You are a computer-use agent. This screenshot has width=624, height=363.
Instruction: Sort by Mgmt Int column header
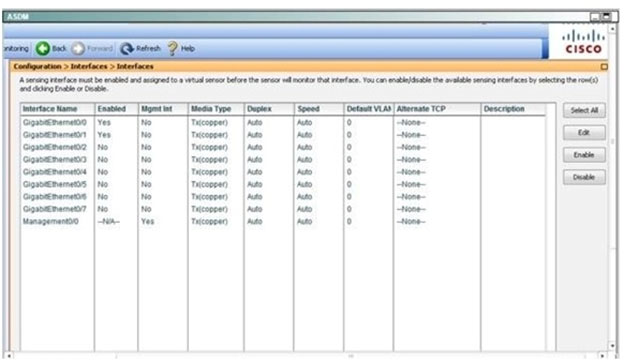(163, 109)
